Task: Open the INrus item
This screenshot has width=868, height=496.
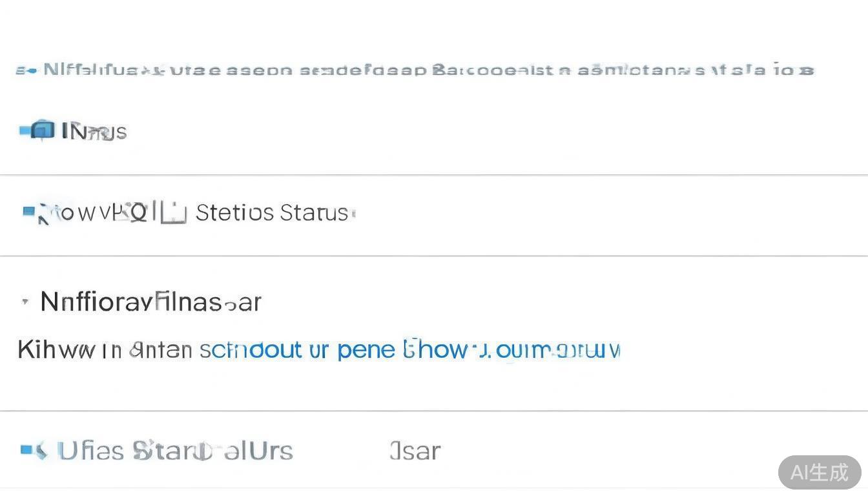Action: click(94, 132)
